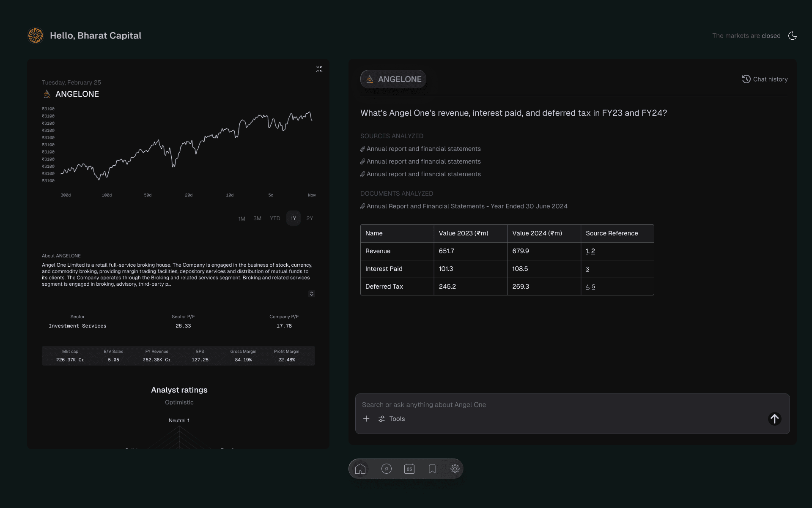The image size is (812, 508).
Task: Open source reference 4 for Deferred Tax
Action: [x=587, y=287]
